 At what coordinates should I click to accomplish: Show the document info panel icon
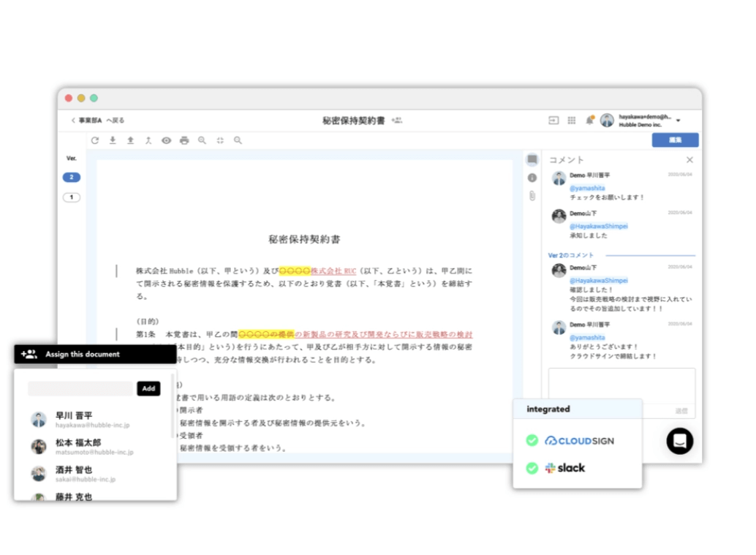pos(532,178)
